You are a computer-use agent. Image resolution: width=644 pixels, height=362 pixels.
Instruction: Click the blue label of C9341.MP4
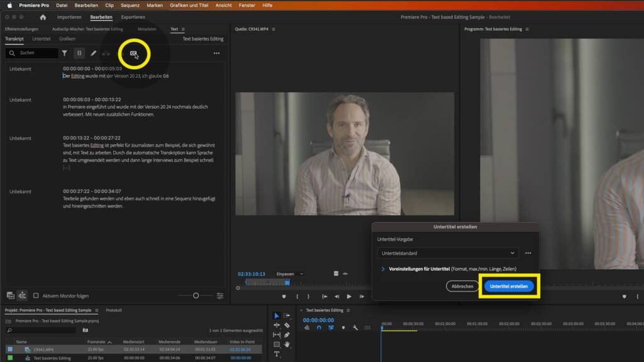coord(10,349)
